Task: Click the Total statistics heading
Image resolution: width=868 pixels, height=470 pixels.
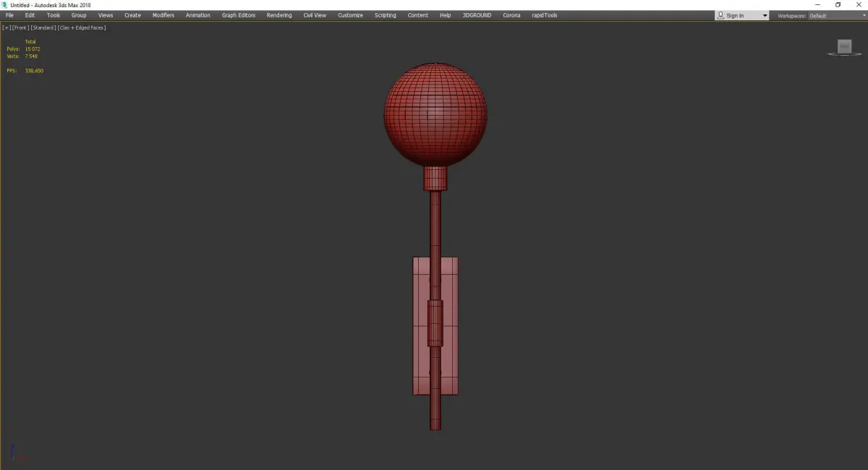Action: tap(30, 42)
